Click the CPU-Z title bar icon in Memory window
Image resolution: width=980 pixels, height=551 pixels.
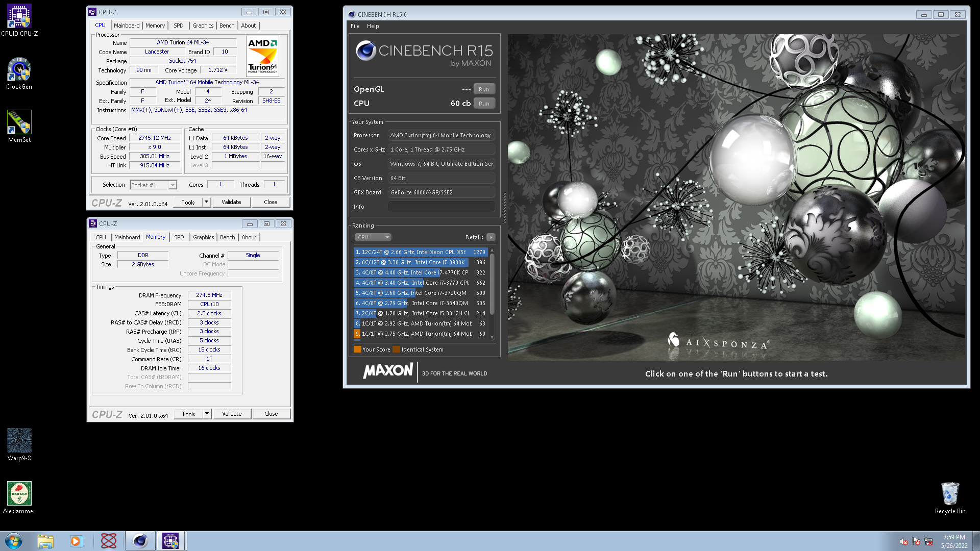click(x=93, y=223)
